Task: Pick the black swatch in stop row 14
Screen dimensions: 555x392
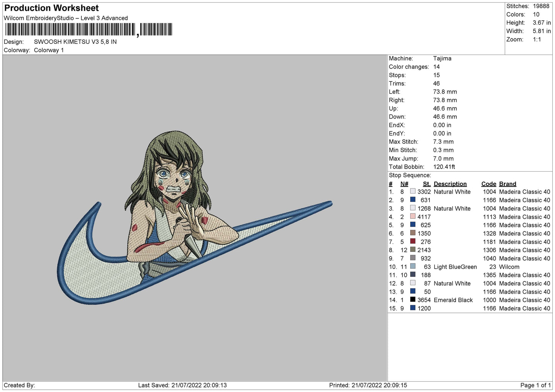Action: [413, 299]
